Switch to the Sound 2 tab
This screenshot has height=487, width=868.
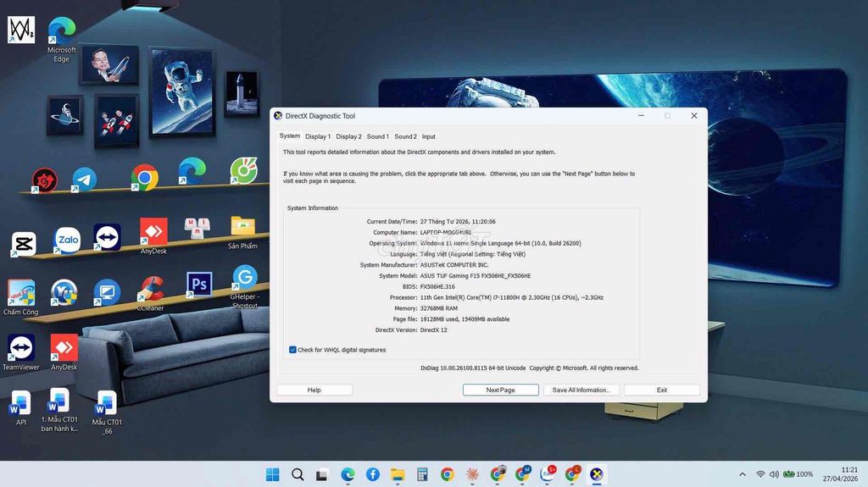pyautogui.click(x=405, y=136)
